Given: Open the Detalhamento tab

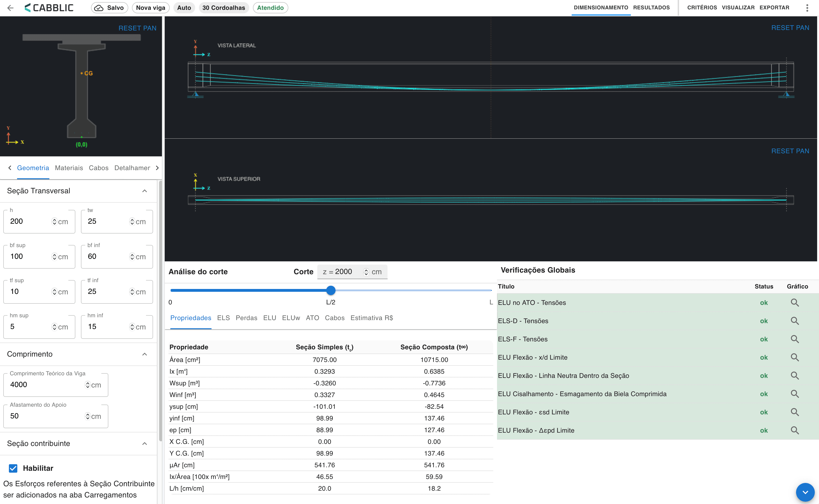Looking at the screenshot, I should click(x=132, y=168).
